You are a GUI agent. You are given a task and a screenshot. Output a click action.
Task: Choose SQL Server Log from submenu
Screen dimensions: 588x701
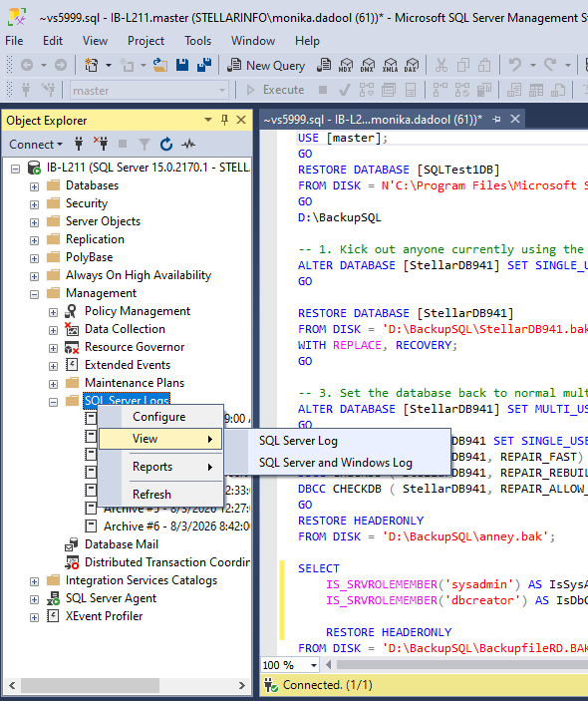click(x=337, y=441)
